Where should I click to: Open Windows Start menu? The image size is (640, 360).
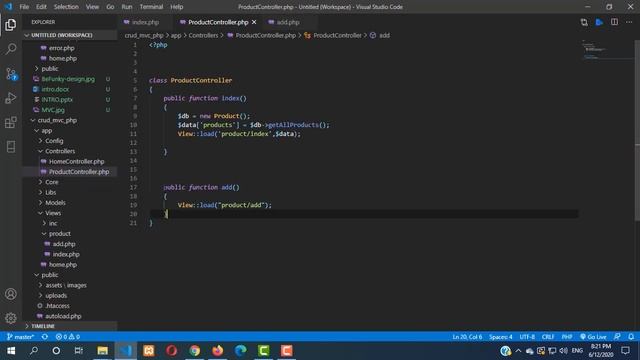click(x=11, y=351)
